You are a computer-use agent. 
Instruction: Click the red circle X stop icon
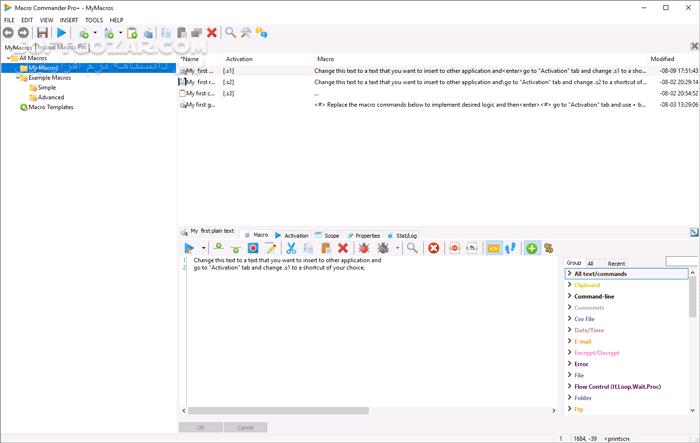(x=433, y=248)
